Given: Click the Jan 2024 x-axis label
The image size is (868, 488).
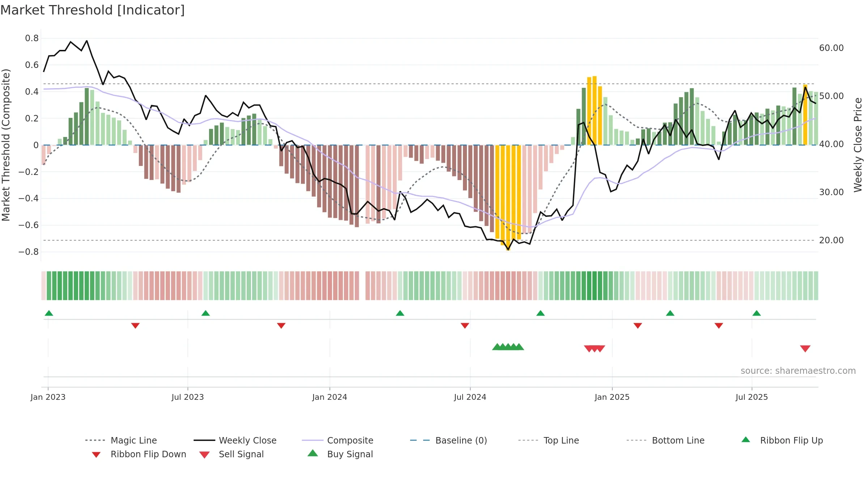Looking at the screenshot, I should point(329,397).
